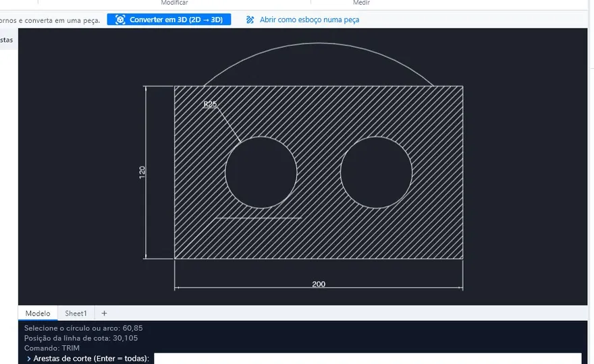
Task: Switch to the Sheet1 tab
Action: [76, 313]
